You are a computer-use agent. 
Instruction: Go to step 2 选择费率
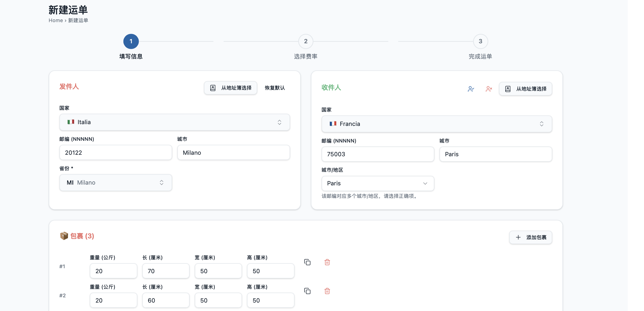(x=305, y=42)
